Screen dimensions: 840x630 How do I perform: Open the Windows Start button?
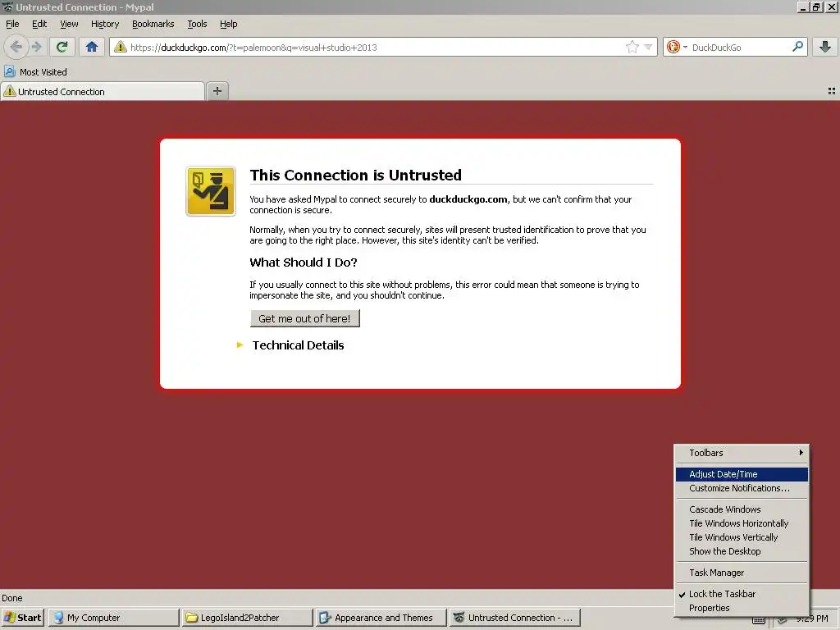(22, 618)
